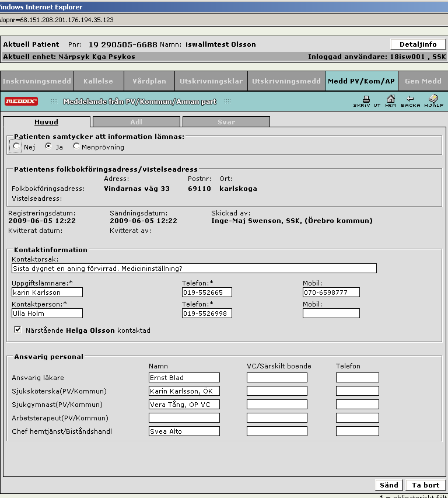Open the Utskrivningsmedd tab
448x498 pixels.
(286, 81)
